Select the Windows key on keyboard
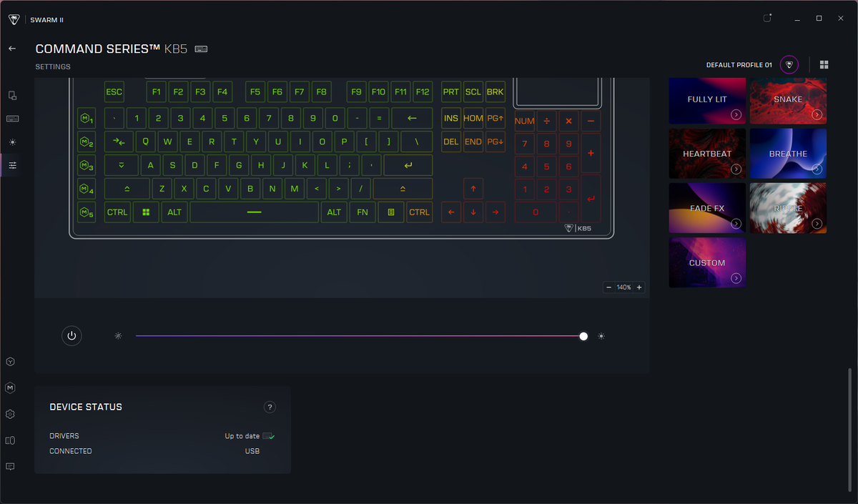 coord(146,212)
